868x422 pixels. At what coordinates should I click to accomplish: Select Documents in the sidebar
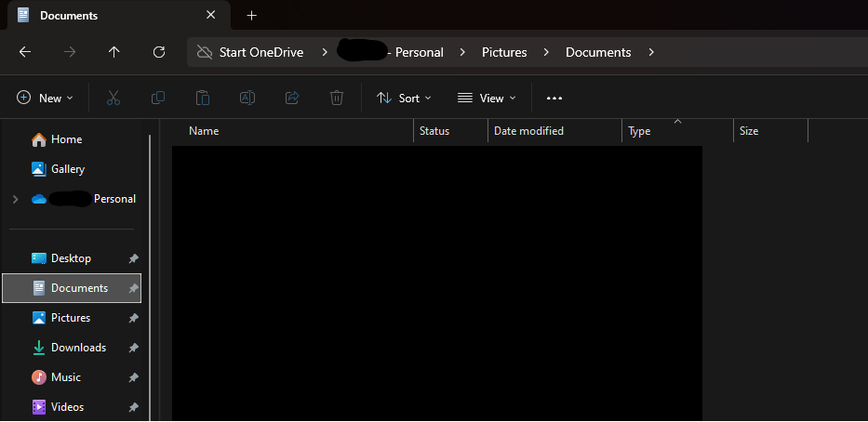[x=72, y=288]
